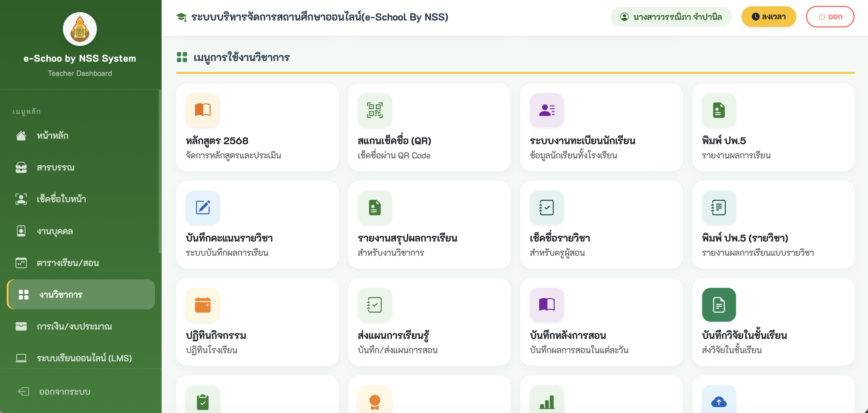This screenshot has width=868, height=413.
Task: Click the ID badge icon beside งานบุคคล
Action: point(21,231)
